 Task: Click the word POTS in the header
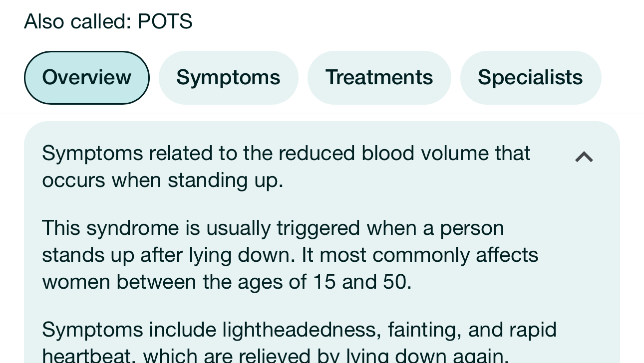(x=165, y=21)
